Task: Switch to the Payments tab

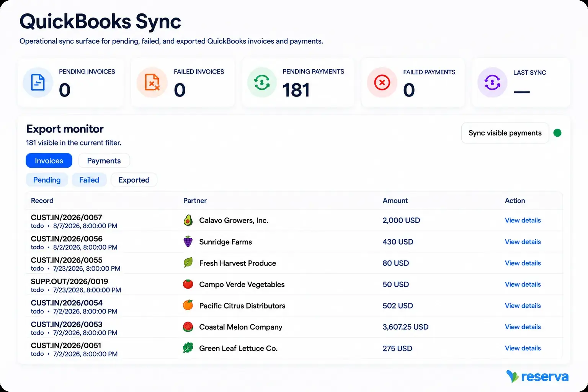Action: [104, 160]
